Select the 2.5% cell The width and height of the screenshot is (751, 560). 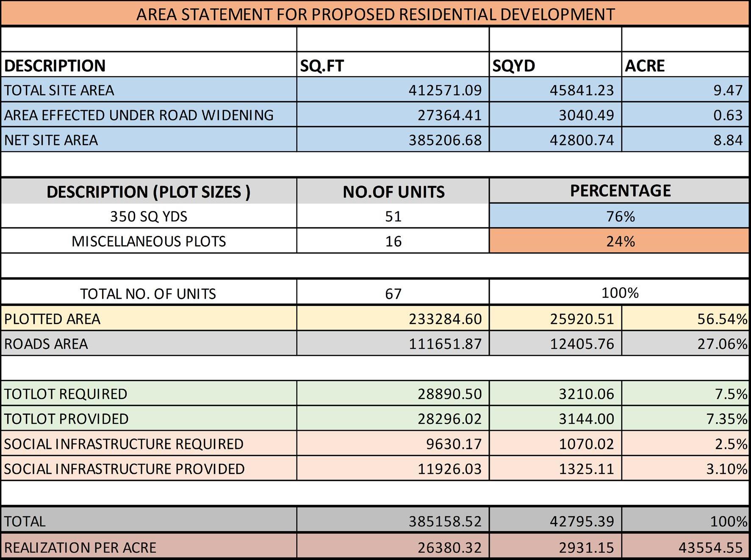[x=685, y=443]
